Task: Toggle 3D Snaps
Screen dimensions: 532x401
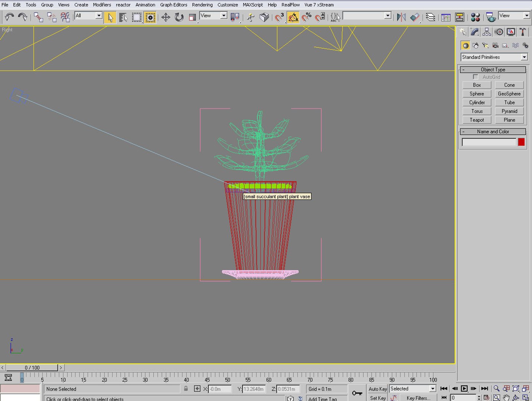Action: [x=279, y=17]
